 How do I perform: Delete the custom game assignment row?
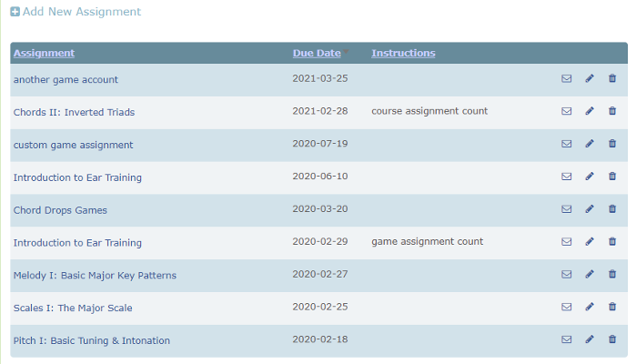[x=611, y=145]
